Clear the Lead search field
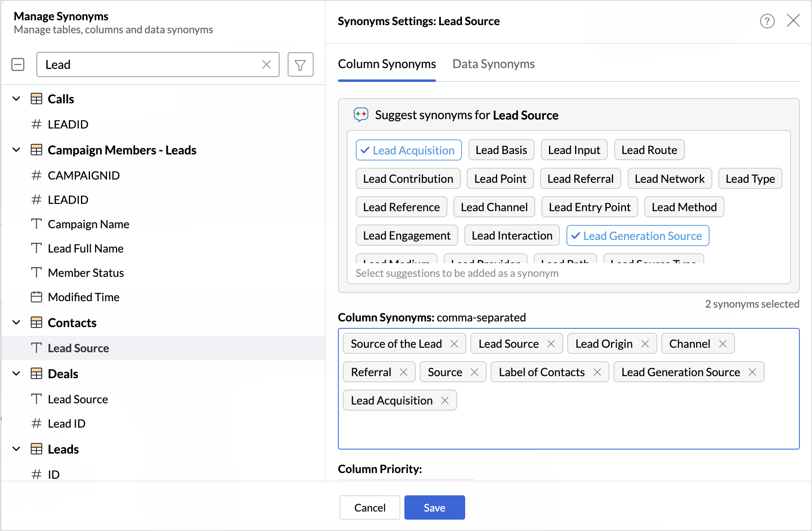 coord(266,65)
